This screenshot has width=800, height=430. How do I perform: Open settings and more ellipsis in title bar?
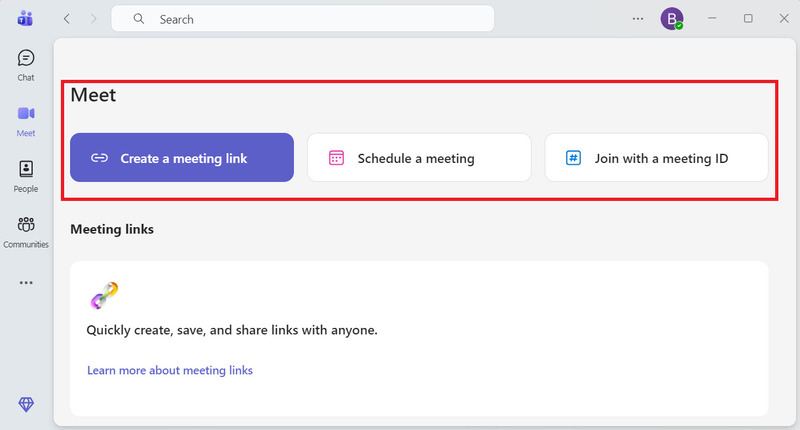(x=638, y=19)
